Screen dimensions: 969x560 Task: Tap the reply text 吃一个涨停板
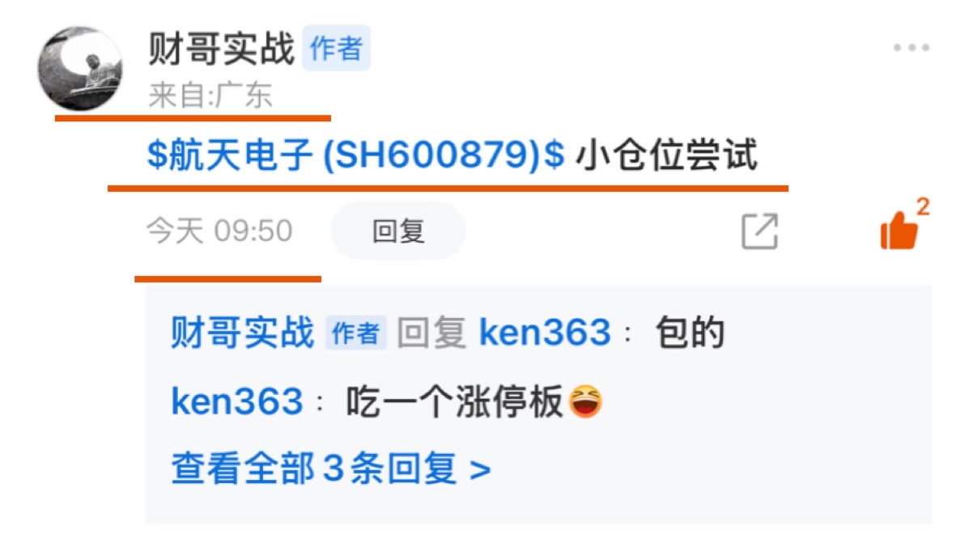click(x=455, y=401)
